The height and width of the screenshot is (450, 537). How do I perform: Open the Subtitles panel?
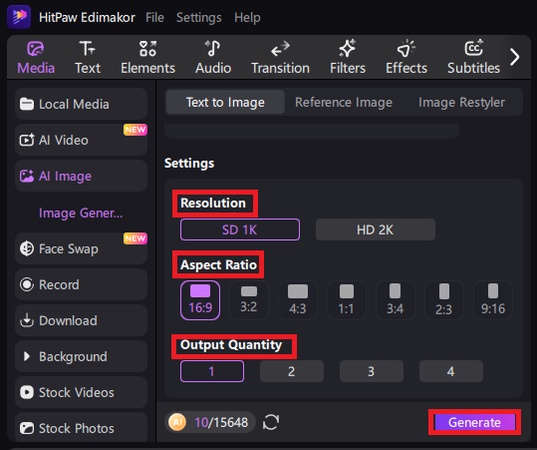tap(474, 58)
